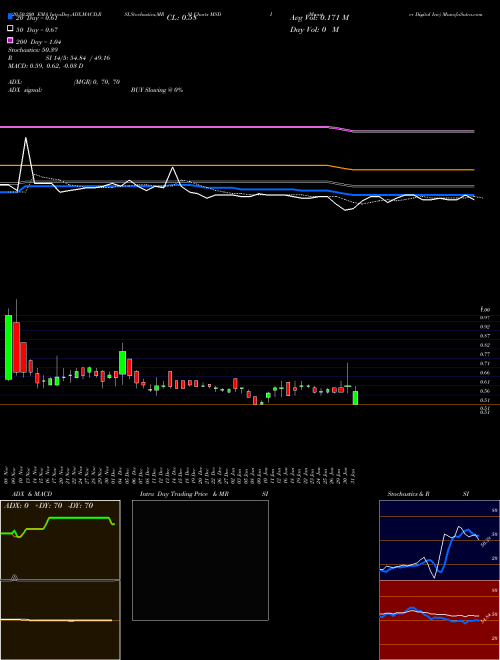This screenshot has height=660, width=500.
Task: Click the 'ADX & MACD' panel title
Action: [x=32, y=494]
